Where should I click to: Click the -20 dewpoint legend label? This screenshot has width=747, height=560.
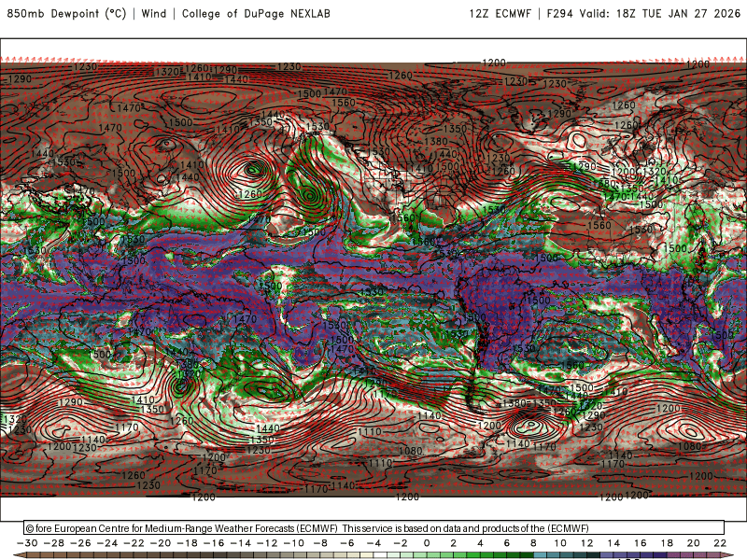(161, 543)
